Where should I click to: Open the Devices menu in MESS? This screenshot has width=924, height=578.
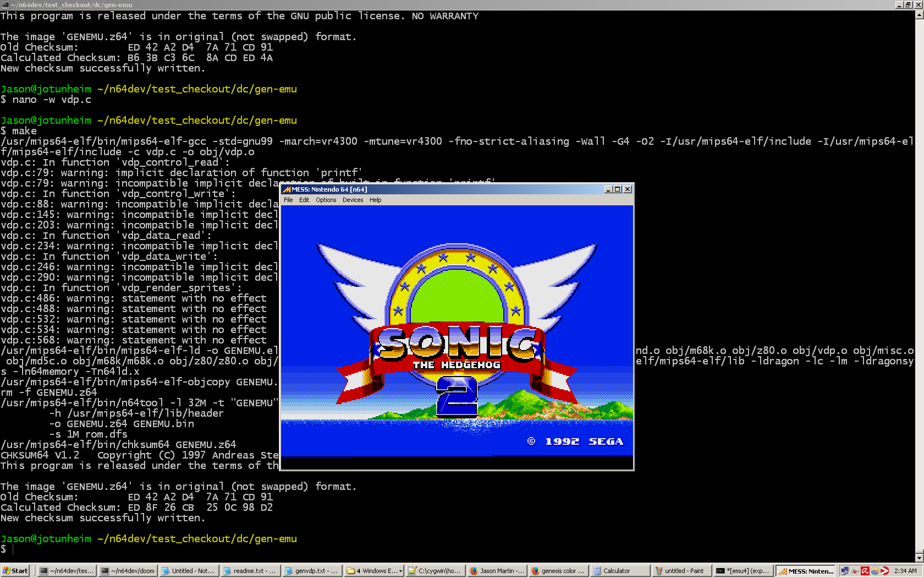pyautogui.click(x=353, y=200)
